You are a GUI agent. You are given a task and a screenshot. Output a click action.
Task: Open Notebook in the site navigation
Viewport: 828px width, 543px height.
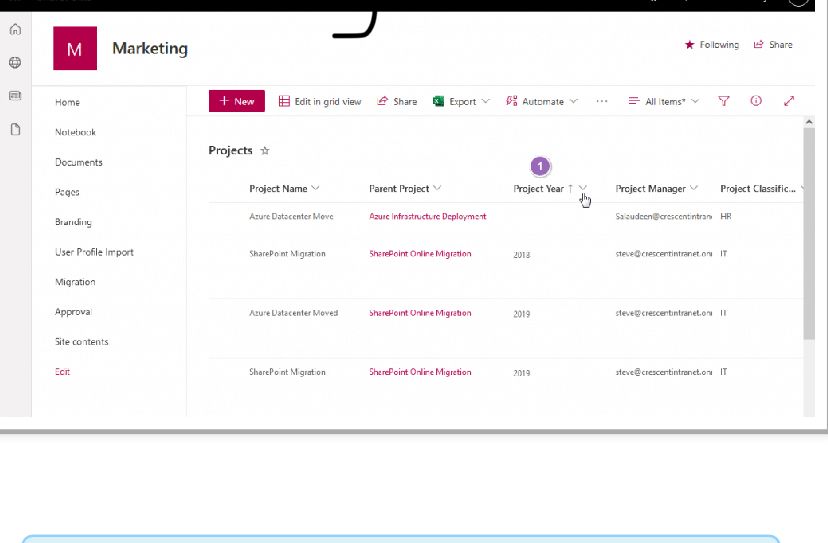[x=76, y=132]
